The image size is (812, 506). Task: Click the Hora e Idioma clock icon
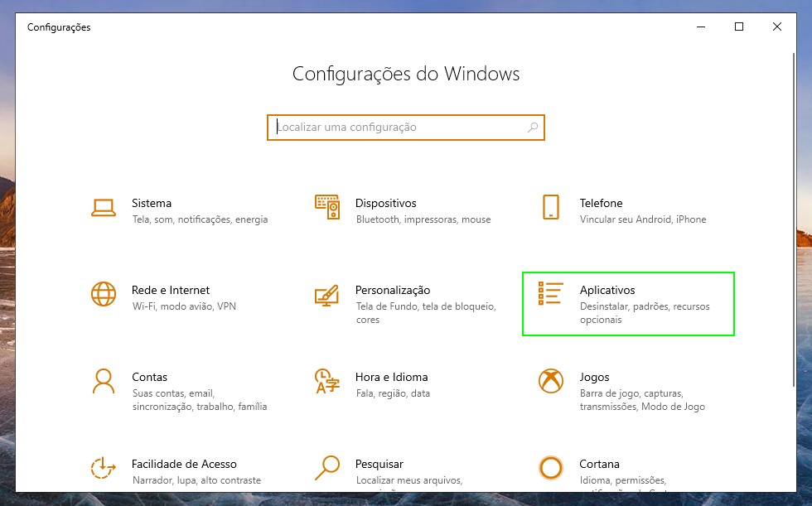point(327,381)
